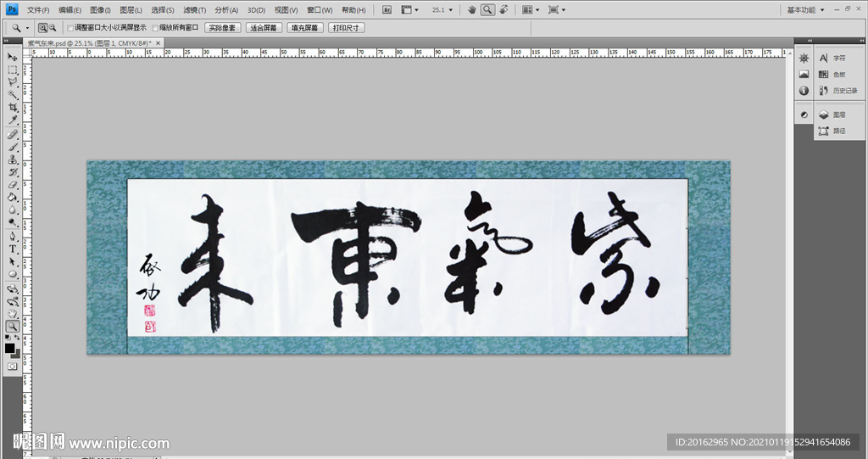
Task: Open the 图层(L) menu
Action: pyautogui.click(x=131, y=10)
